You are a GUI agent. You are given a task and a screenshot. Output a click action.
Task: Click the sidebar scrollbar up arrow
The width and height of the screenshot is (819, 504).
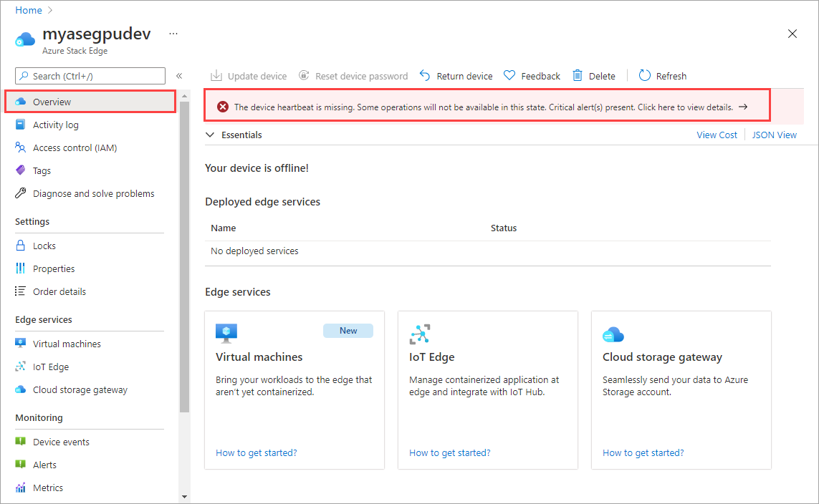tap(184, 96)
